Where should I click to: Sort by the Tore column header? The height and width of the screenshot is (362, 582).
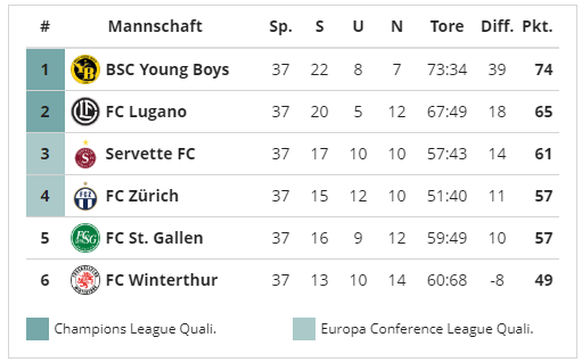click(x=447, y=26)
